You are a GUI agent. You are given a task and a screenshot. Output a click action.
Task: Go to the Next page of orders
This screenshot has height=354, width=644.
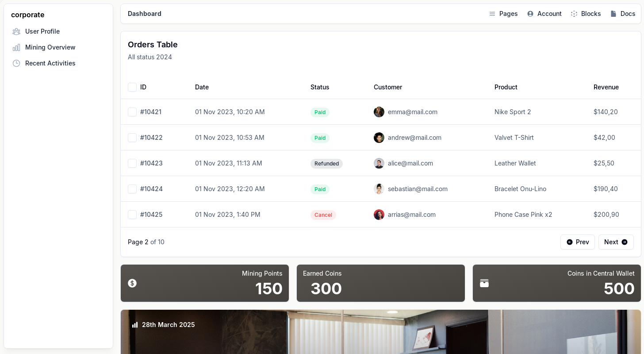coord(616,242)
